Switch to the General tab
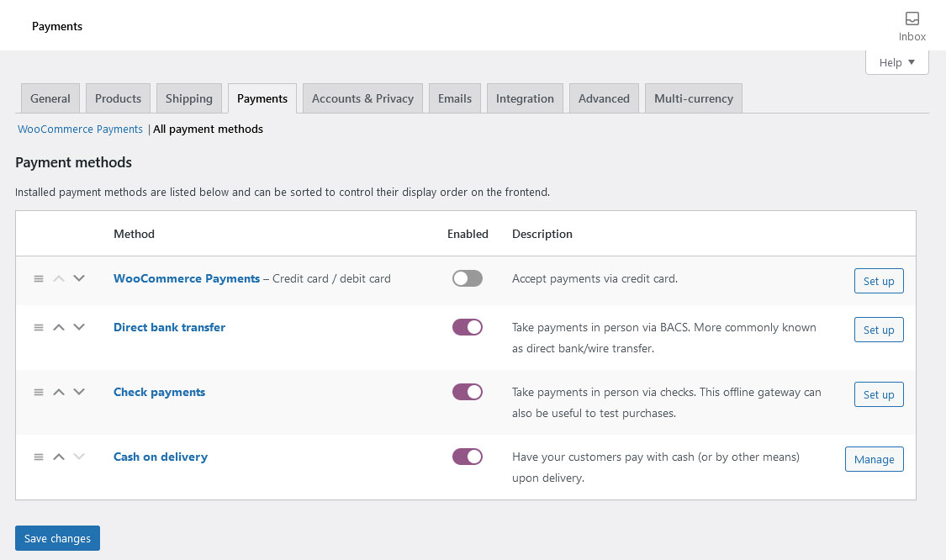Screen dimensions: 946x560 [50, 98]
